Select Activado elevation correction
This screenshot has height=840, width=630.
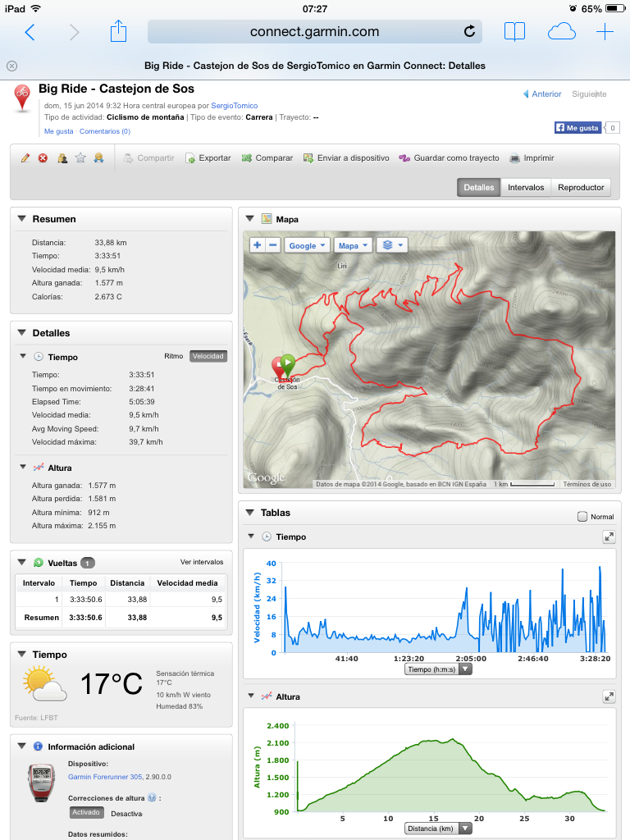(85, 812)
